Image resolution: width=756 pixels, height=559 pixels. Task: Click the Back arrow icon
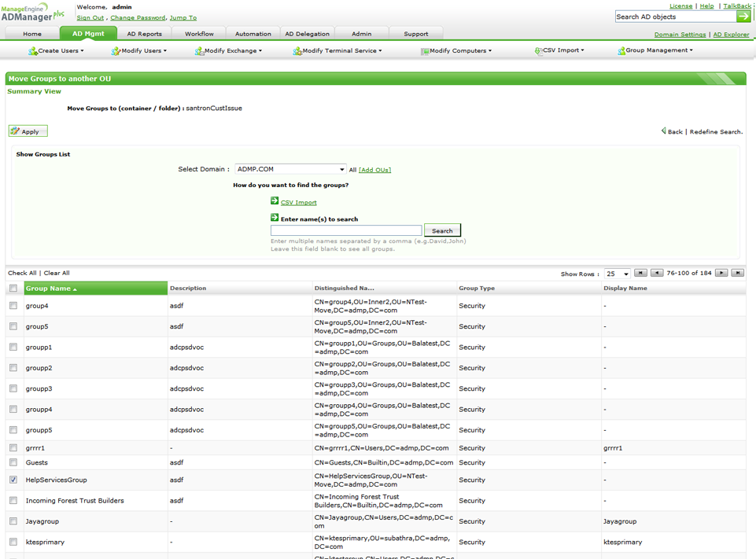[664, 131]
